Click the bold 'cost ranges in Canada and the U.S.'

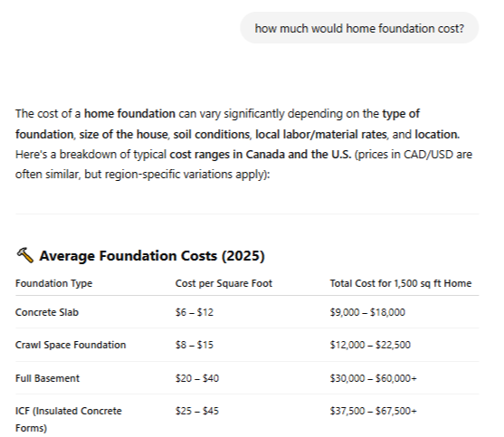(x=261, y=155)
